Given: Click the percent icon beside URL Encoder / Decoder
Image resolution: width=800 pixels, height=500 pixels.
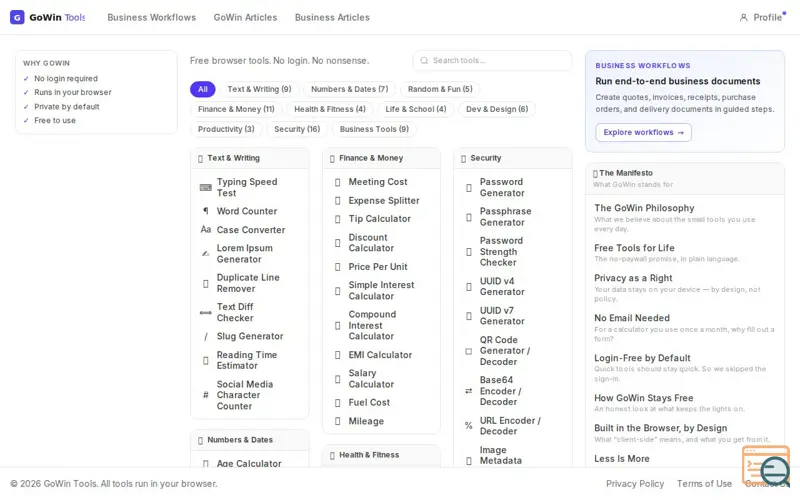Looking at the screenshot, I should [x=468, y=426].
